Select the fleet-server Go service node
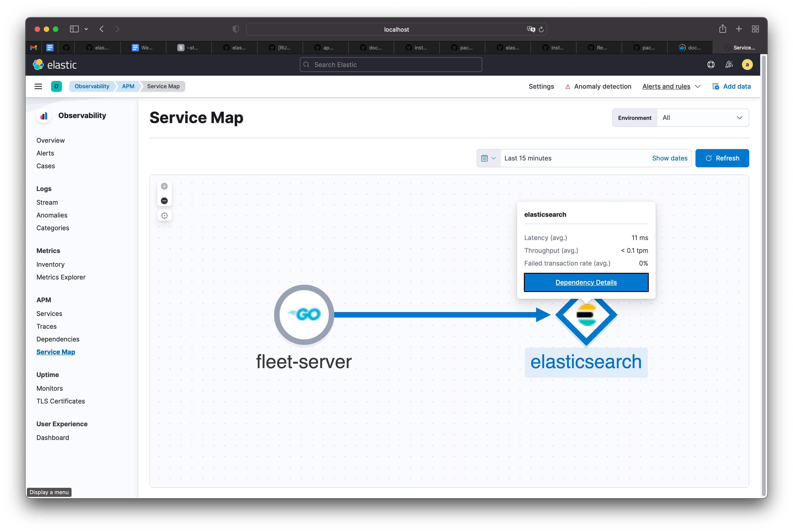 pos(304,315)
